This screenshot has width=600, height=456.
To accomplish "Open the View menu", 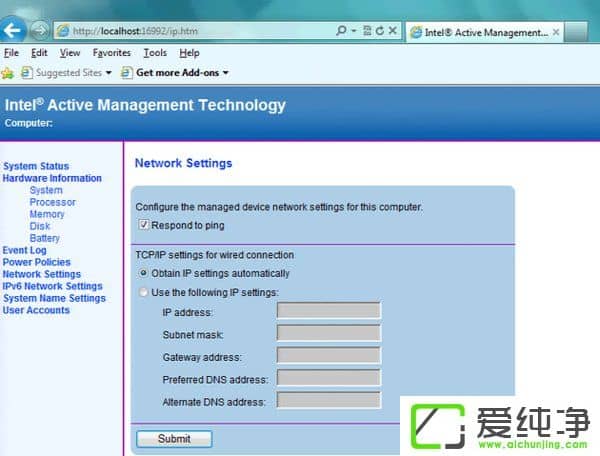I will pyautogui.click(x=70, y=53).
